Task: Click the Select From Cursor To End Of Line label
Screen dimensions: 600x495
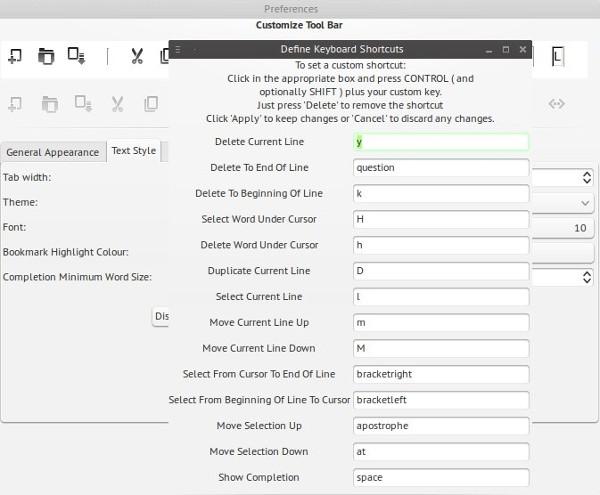Action: 259,374
